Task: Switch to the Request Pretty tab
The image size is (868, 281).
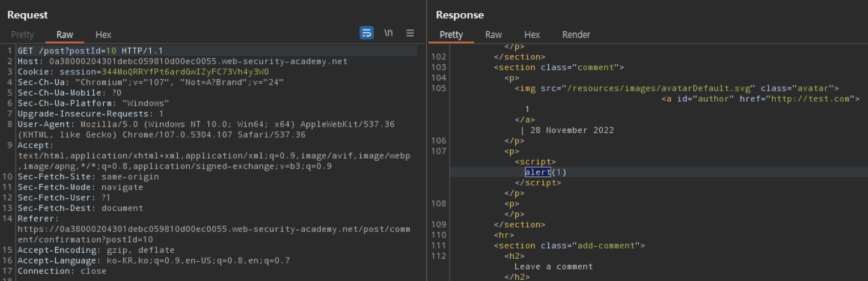Action: (x=22, y=35)
